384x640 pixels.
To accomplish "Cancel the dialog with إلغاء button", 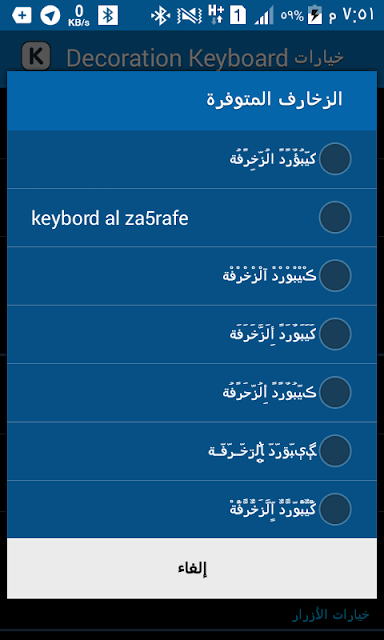I will click(192, 568).
